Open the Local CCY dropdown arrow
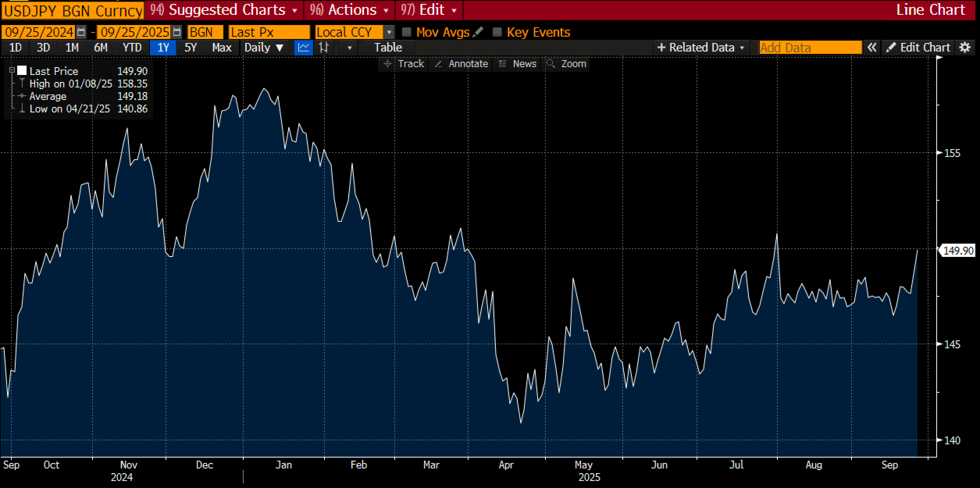Screen dimensions: 980x488 (389, 32)
